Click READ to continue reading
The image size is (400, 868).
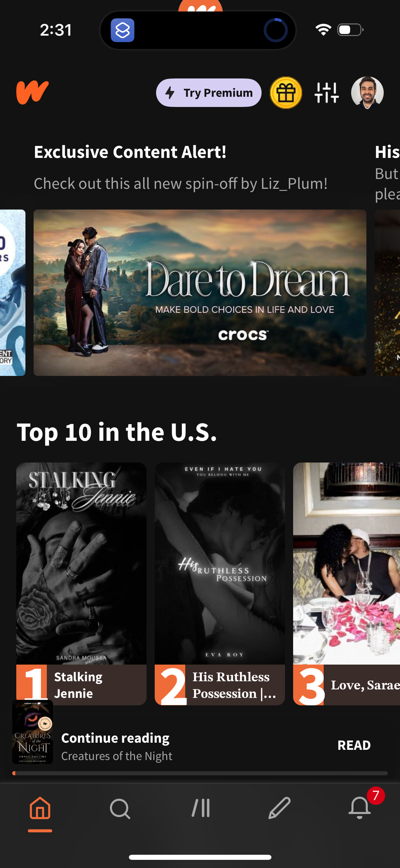click(x=354, y=745)
